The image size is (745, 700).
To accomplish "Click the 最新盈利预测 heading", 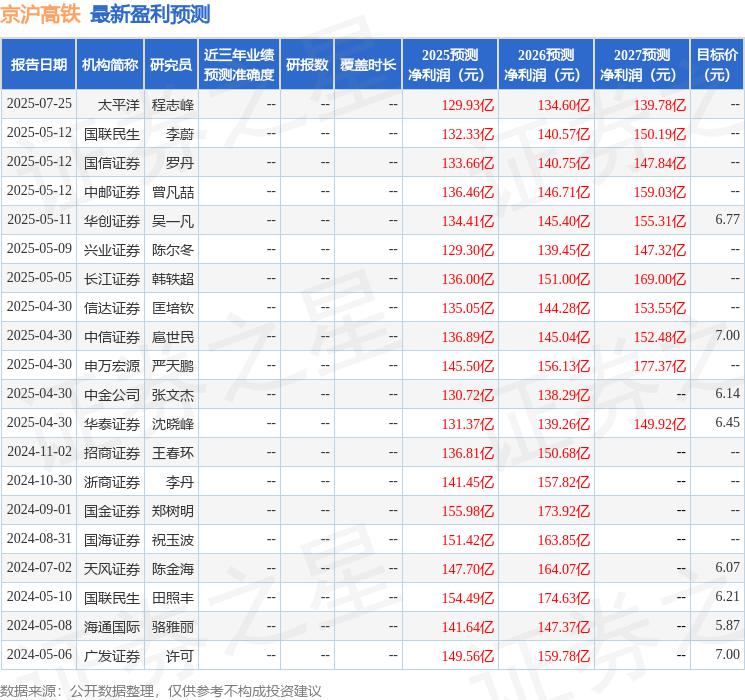I will pos(150,14).
